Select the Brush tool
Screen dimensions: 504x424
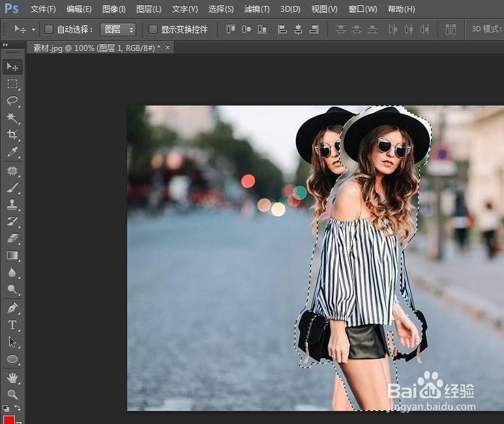[x=12, y=188]
